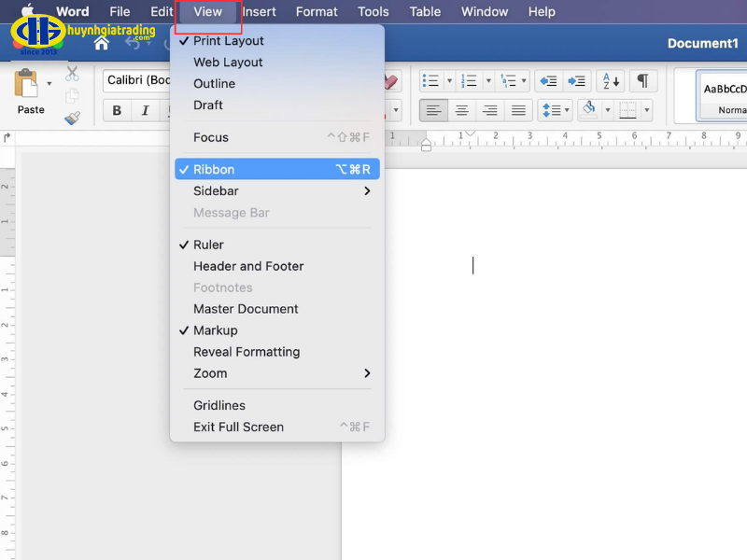Select Web Layout from View menu

point(228,63)
